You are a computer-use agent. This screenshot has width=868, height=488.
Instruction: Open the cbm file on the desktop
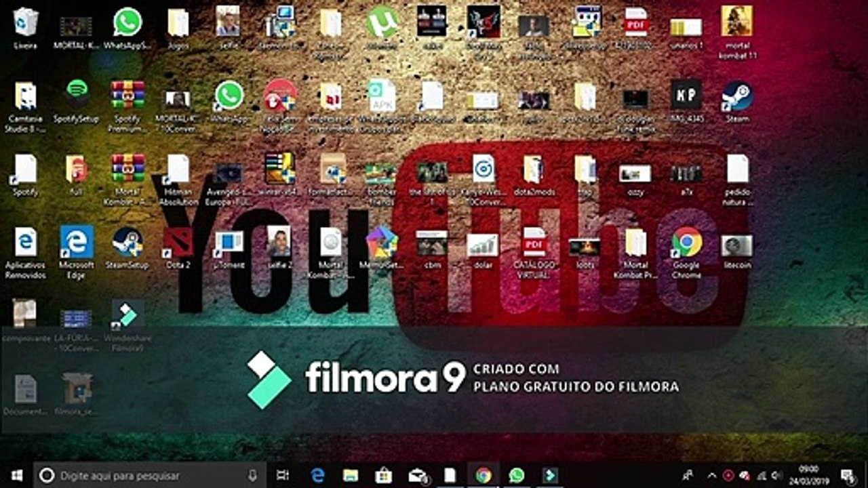click(x=432, y=249)
